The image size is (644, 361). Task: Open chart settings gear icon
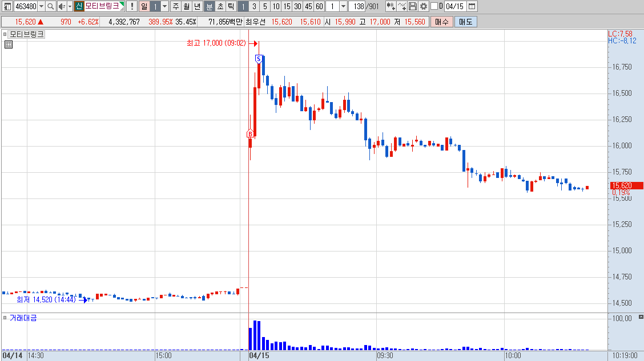click(424, 6)
